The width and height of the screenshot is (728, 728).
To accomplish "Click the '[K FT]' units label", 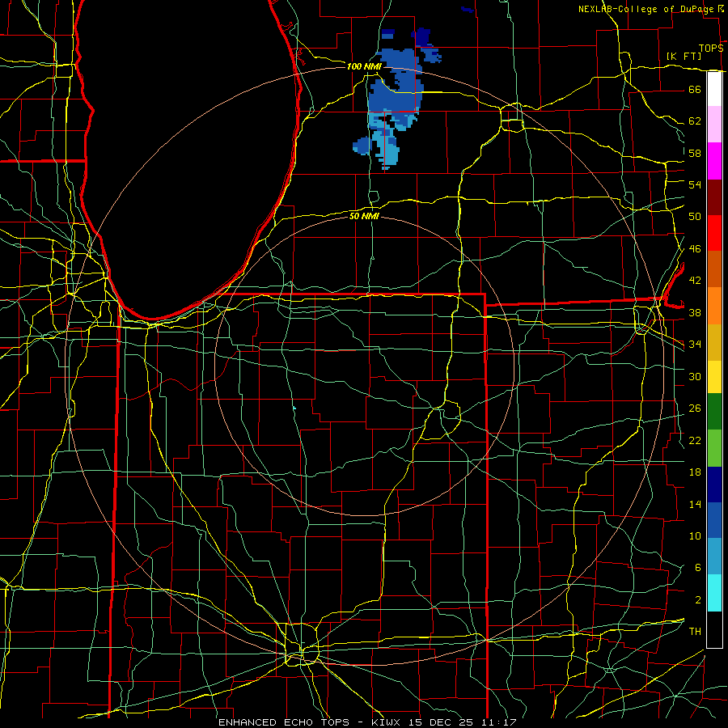I will coord(684,57).
